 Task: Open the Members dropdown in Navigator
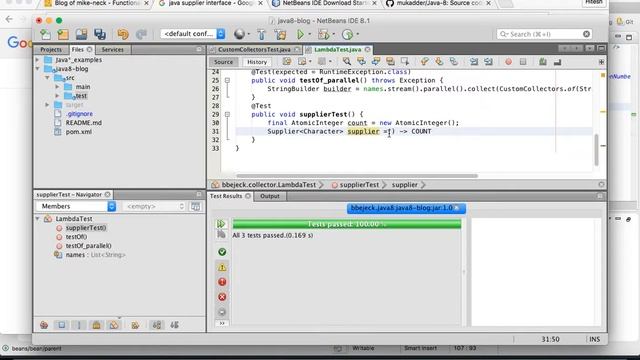tap(76, 206)
